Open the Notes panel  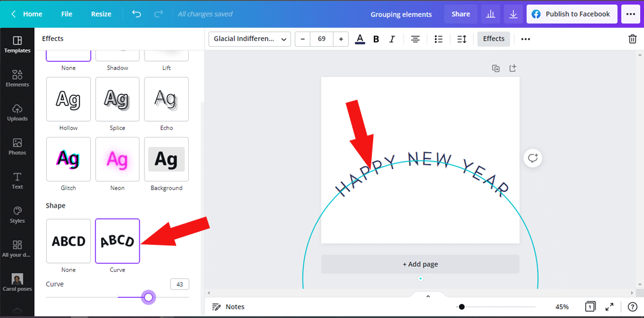coord(228,307)
